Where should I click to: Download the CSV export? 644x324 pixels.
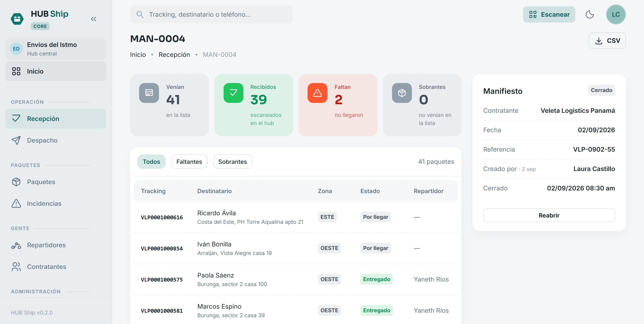tap(607, 40)
